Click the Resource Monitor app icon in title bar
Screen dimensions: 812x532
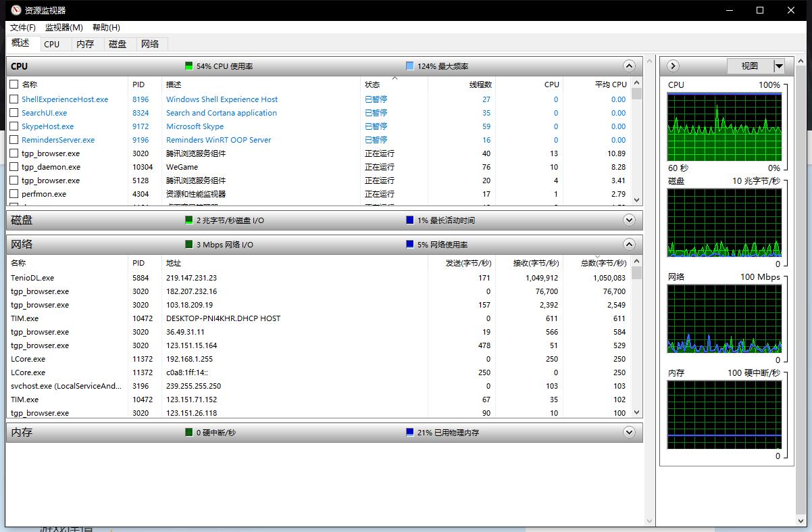(16, 10)
